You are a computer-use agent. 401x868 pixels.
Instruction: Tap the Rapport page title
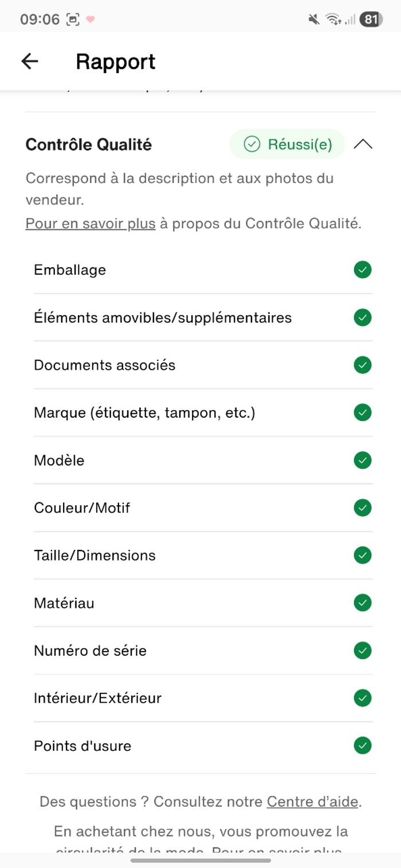pos(115,61)
